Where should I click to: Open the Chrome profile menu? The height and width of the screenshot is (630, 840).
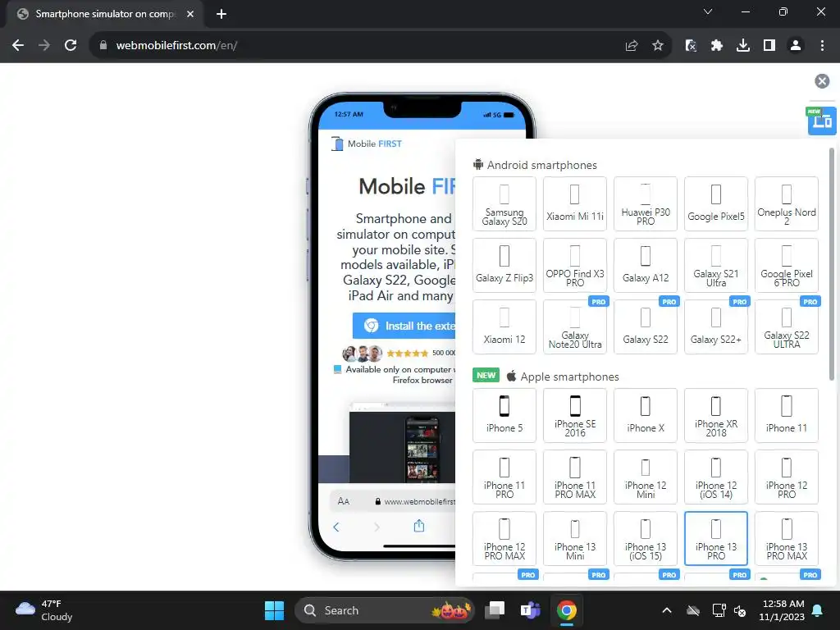(796, 46)
